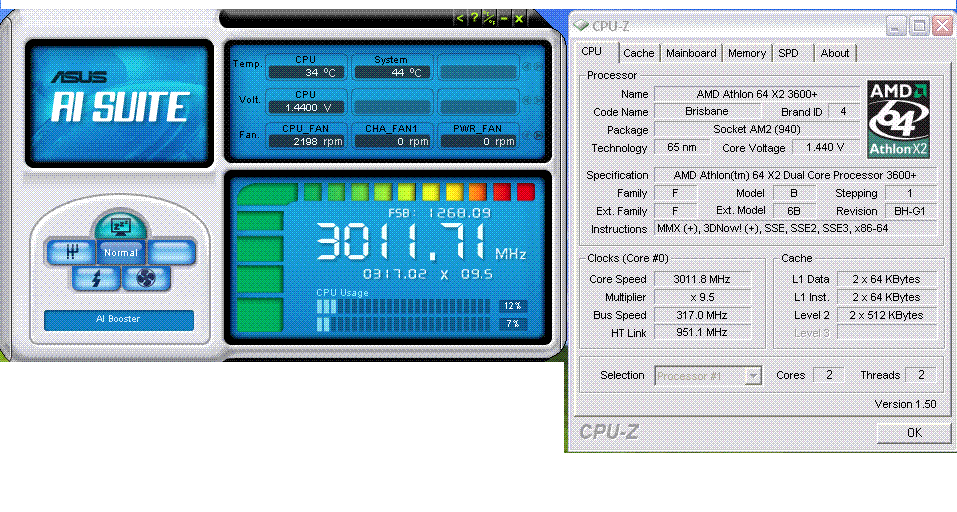Click the OK button in CPU-Z
The width and height of the screenshot is (957, 512).
(x=914, y=433)
